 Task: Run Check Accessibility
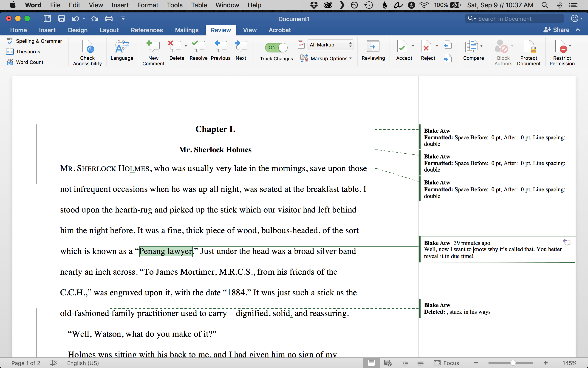(88, 53)
